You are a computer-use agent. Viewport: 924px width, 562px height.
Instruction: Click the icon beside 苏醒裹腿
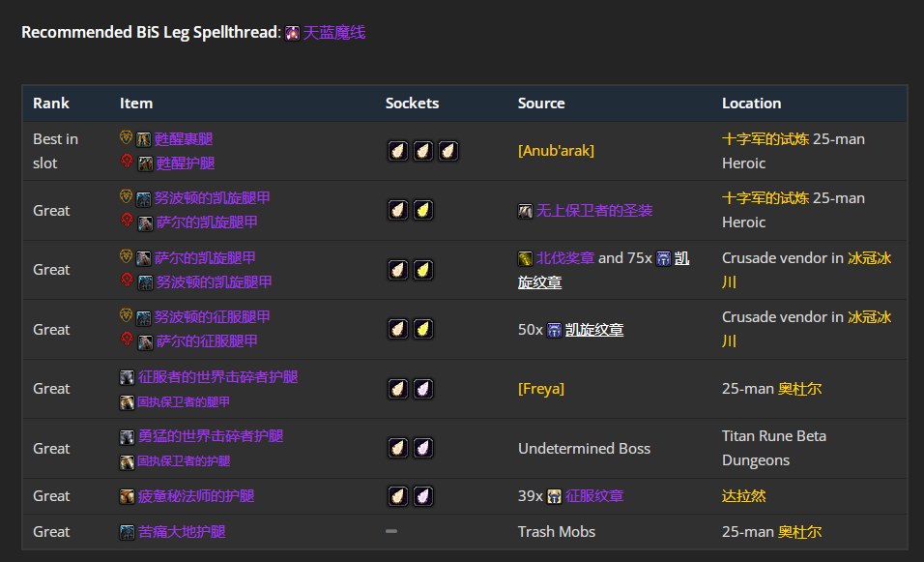[x=143, y=139]
